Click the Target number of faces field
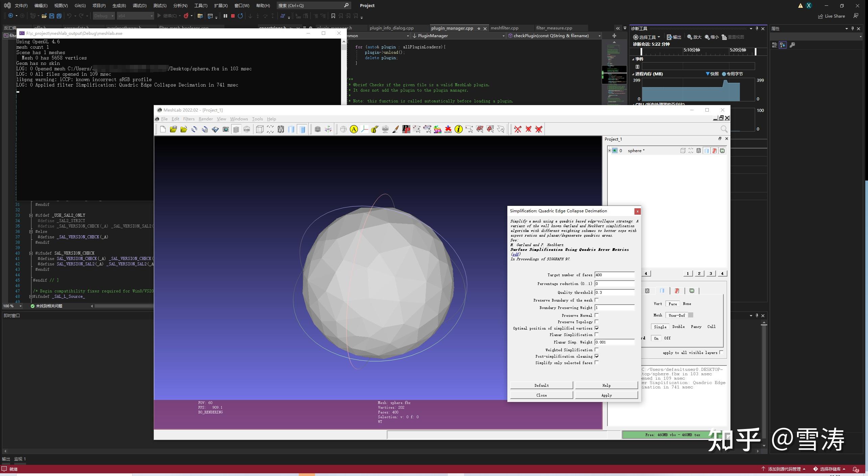 coord(614,275)
